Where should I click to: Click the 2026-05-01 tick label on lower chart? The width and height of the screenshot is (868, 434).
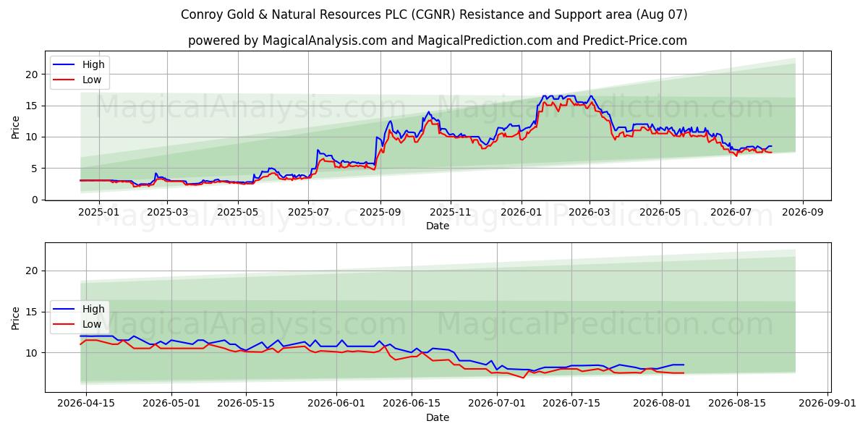coord(171,404)
